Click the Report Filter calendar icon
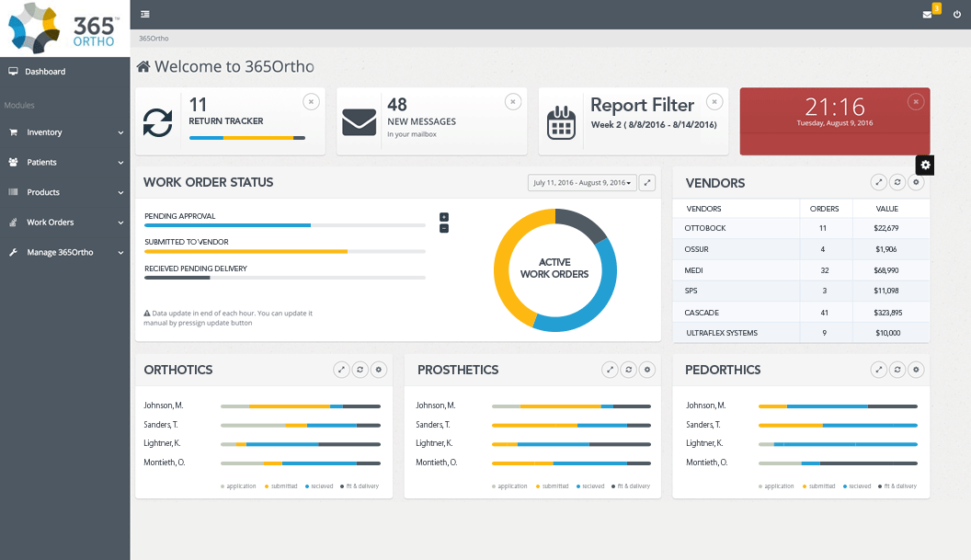This screenshot has height=560, width=971. (x=561, y=122)
